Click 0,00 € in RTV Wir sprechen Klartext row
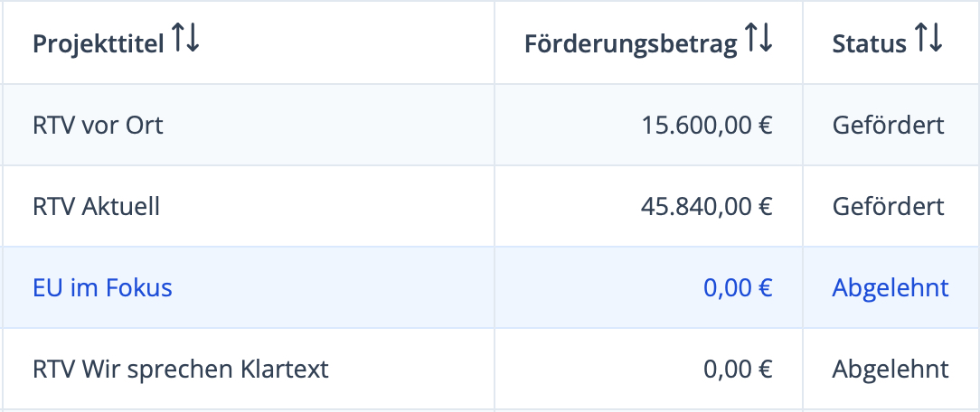The width and height of the screenshot is (980, 412). (738, 370)
